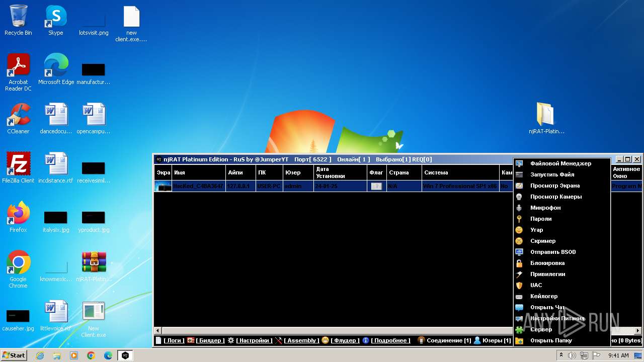Image resolution: width=644 pixels, height=362 pixels.
Task: Click the njRAT taskbar button
Action: click(125, 355)
